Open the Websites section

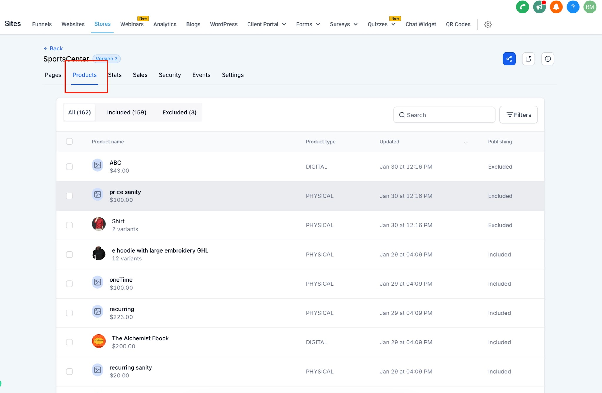point(73,24)
